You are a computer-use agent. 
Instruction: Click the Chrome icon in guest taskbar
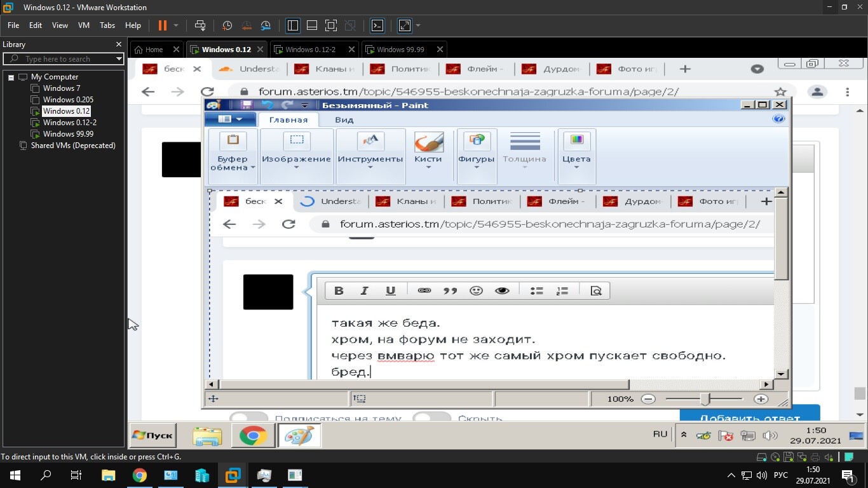(253, 436)
